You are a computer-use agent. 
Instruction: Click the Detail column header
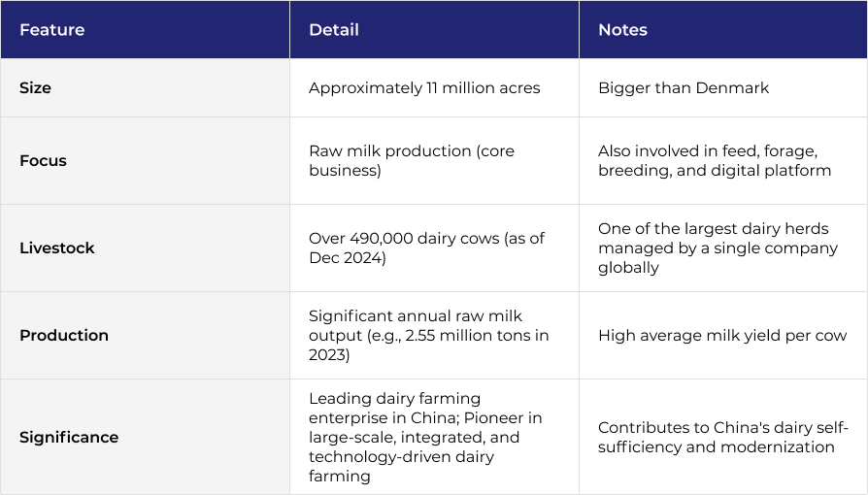click(334, 30)
